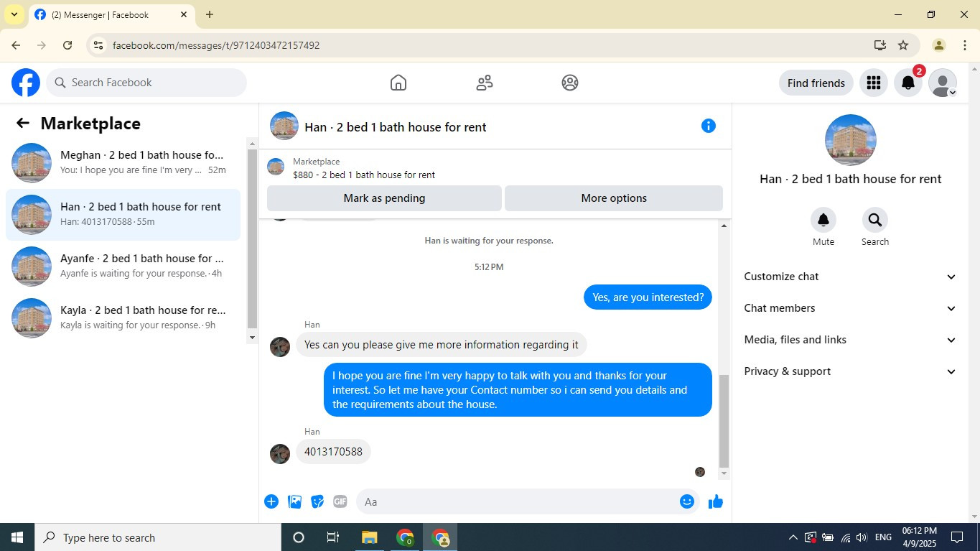
Task: Open Cortana circle on taskbar
Action: pos(299,537)
